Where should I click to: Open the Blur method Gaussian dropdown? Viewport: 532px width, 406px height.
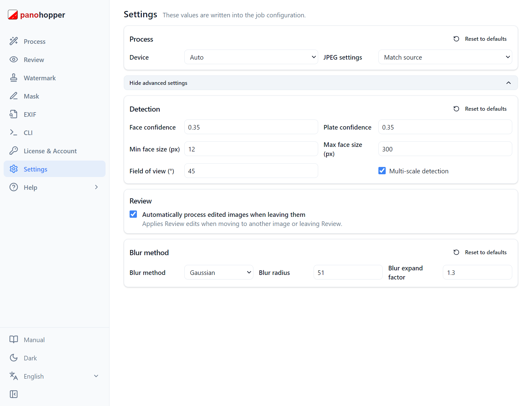pyautogui.click(x=219, y=272)
